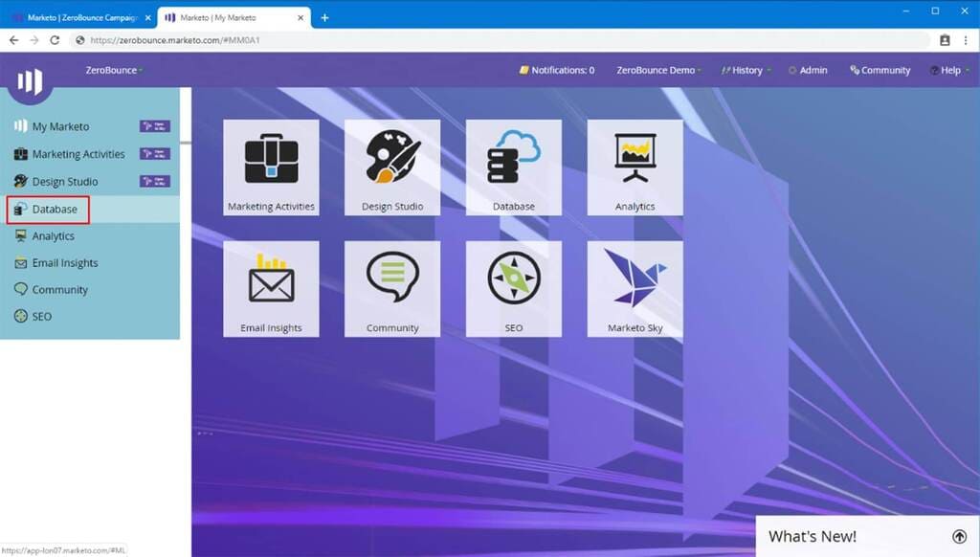Select Analytics in the sidebar
This screenshot has width=980, height=557.
(x=54, y=235)
